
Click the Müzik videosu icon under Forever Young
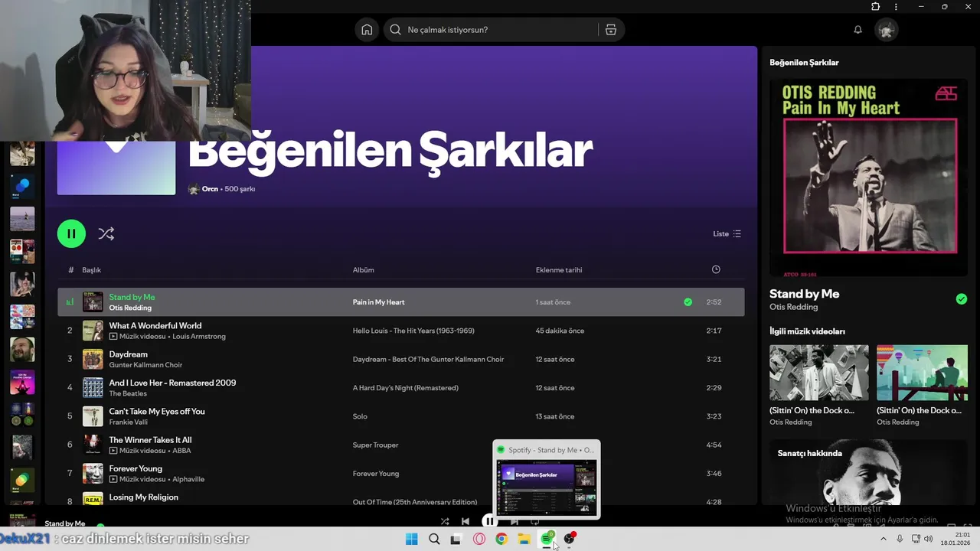pos(113,479)
